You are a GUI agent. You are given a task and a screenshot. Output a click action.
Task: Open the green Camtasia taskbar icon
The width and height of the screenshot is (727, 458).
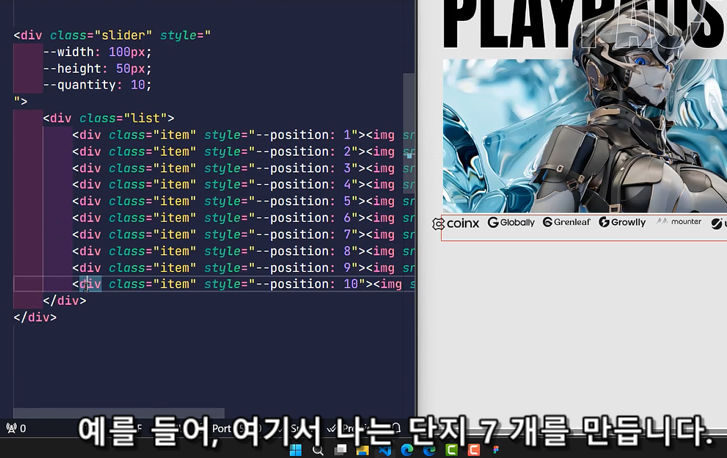pos(452,450)
